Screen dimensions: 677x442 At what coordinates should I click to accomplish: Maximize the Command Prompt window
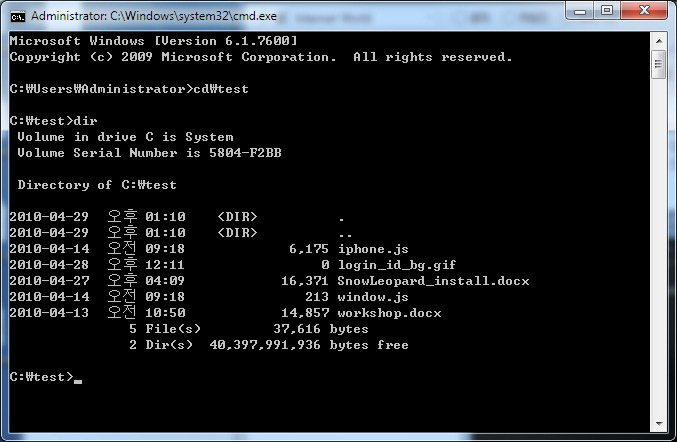pos(607,10)
